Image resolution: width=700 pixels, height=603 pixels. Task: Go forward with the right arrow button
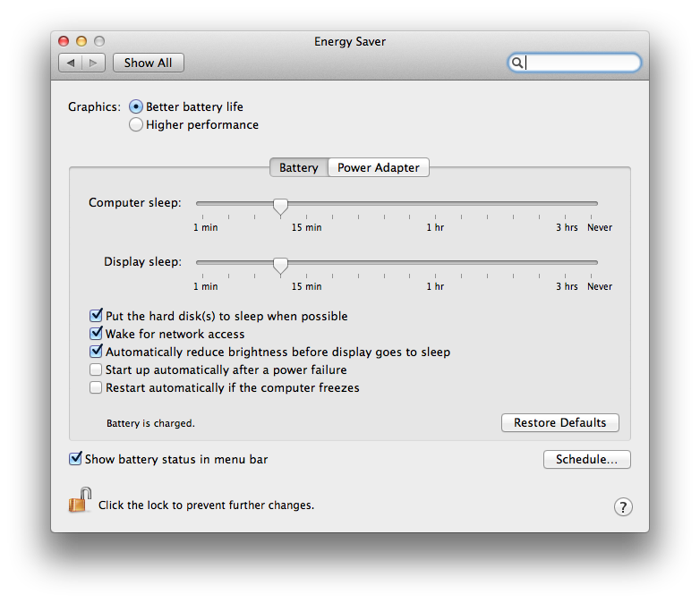pyautogui.click(x=93, y=63)
